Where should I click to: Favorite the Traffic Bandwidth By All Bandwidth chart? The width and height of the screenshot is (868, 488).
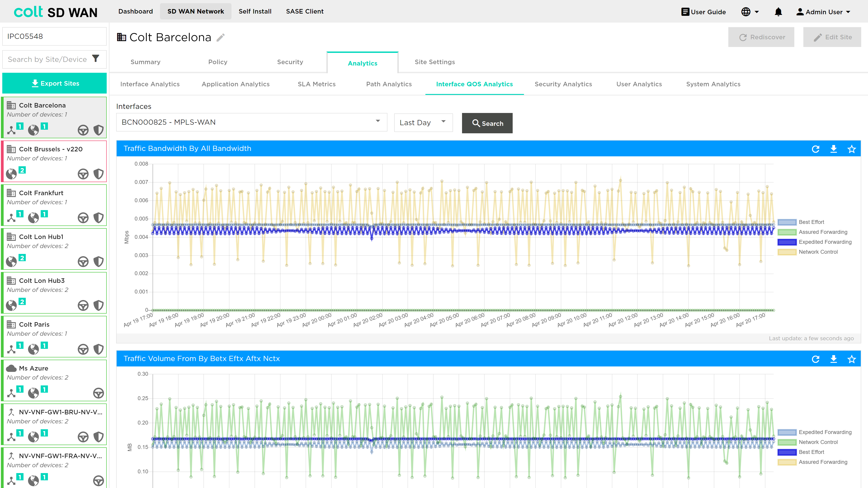(851, 149)
